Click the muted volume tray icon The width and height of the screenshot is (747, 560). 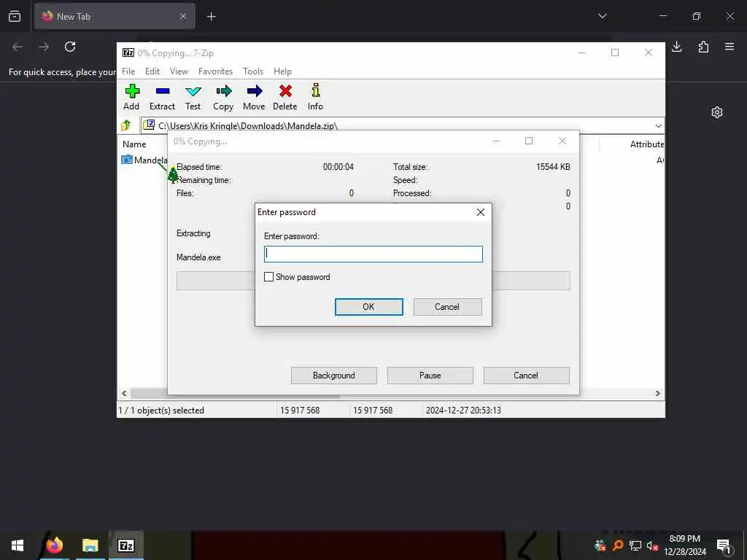652,545
